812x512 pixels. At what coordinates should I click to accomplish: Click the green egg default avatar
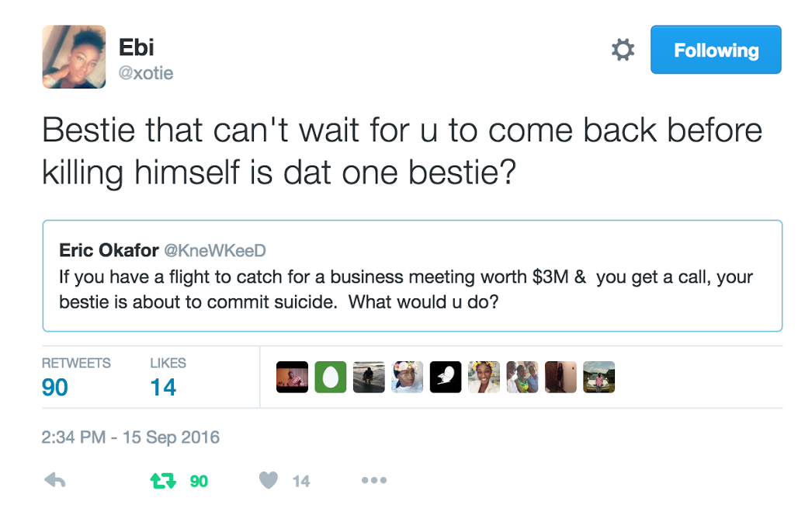331,377
